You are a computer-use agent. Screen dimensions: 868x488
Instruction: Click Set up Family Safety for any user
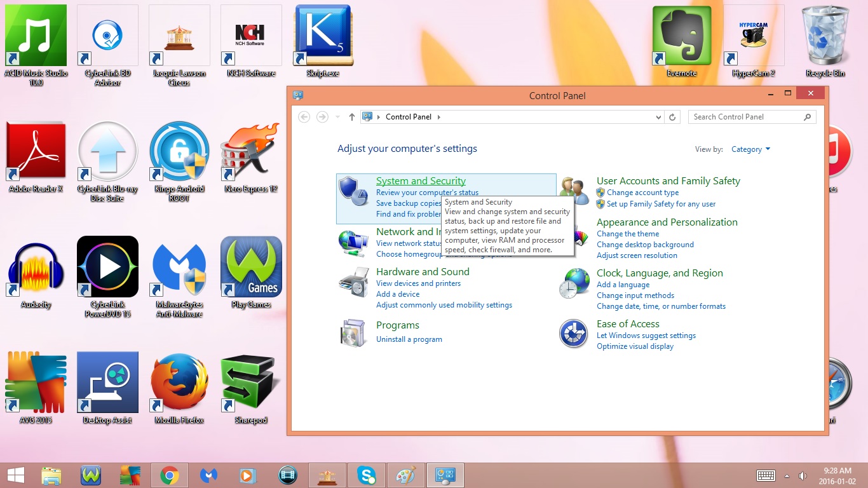pyautogui.click(x=661, y=204)
